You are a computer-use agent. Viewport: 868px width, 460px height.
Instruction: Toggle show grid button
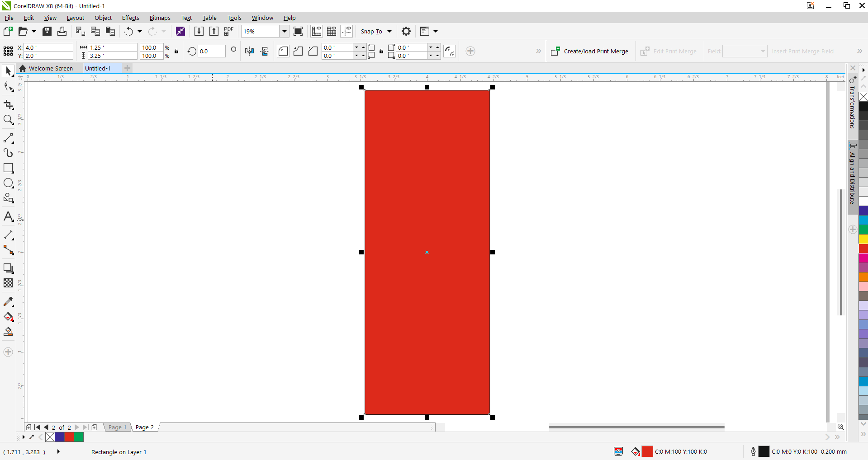pyautogui.click(x=332, y=31)
